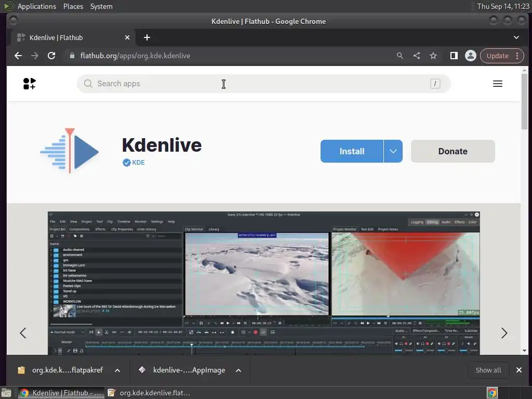Screen dimensions: 532x399
Task: Open the Chrome three-dot menu
Action: [517, 56]
